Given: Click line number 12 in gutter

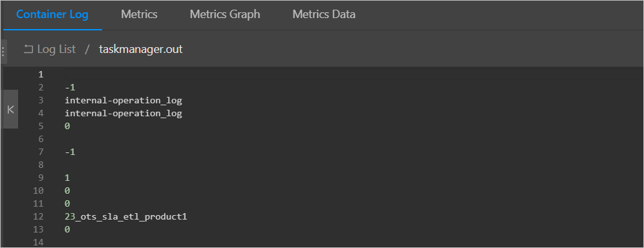Looking at the screenshot, I should click(38, 217).
